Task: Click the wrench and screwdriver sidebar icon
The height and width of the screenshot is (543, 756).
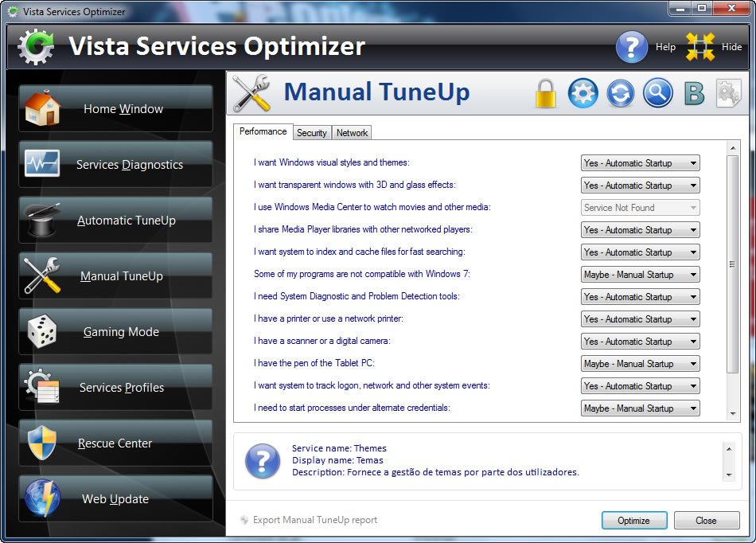Action: pyautogui.click(x=42, y=275)
